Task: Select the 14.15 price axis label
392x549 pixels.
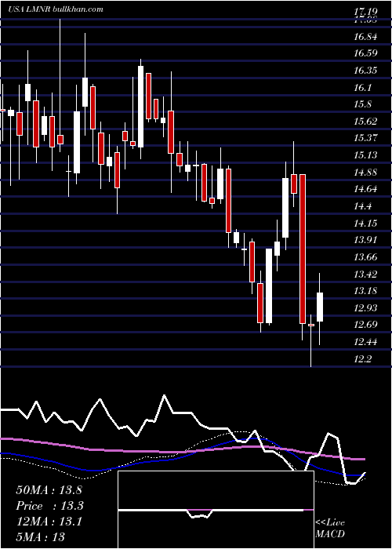Action: coord(365,224)
